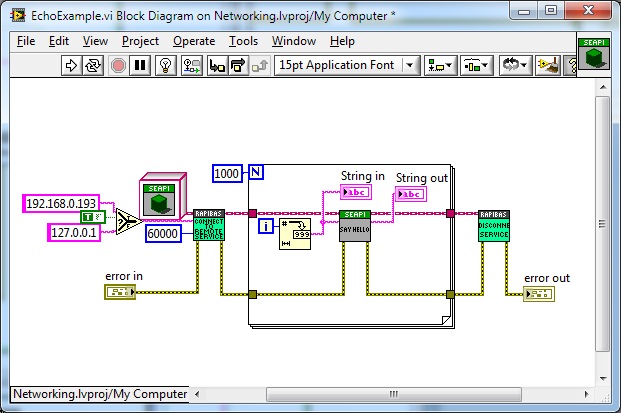Viewport: 621px width, 413px height.
Task: Open the 15pt Application Font dropdown
Action: [347, 65]
